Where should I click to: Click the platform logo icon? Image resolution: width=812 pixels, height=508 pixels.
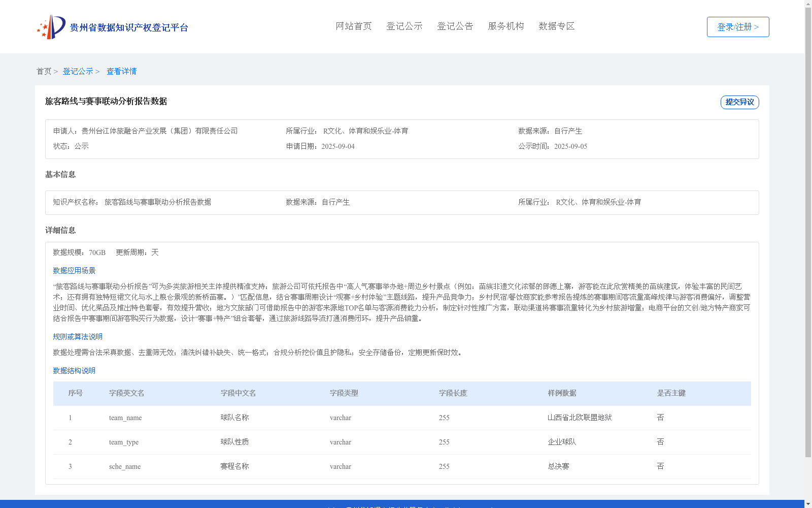pos(51,27)
